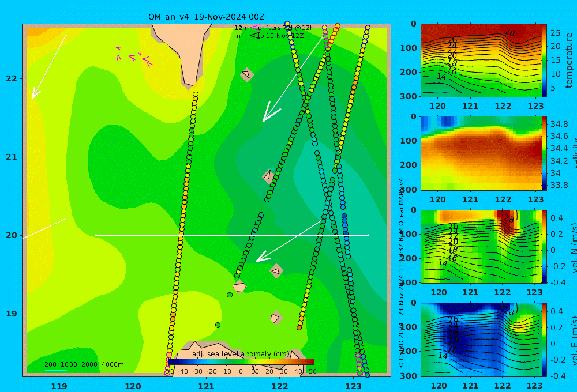Click the lone green circle near 18.85N 121.15E
This screenshot has width=577, height=392.
coord(218,325)
